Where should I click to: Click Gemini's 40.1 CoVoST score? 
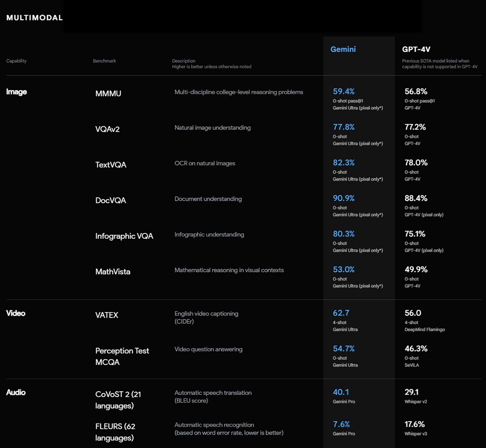point(341,392)
